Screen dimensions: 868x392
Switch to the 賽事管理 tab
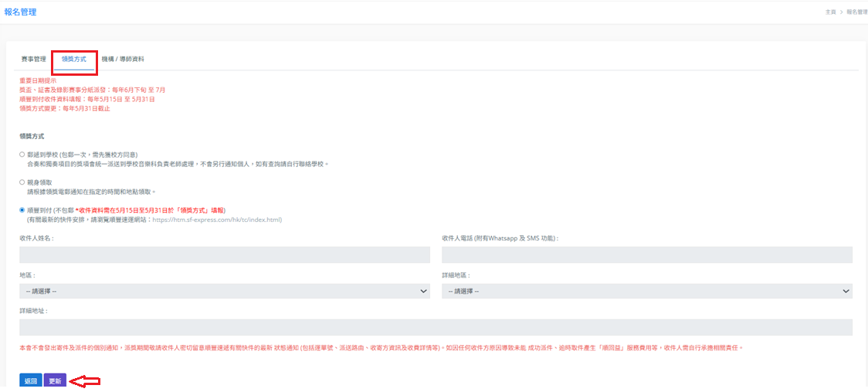[34, 59]
